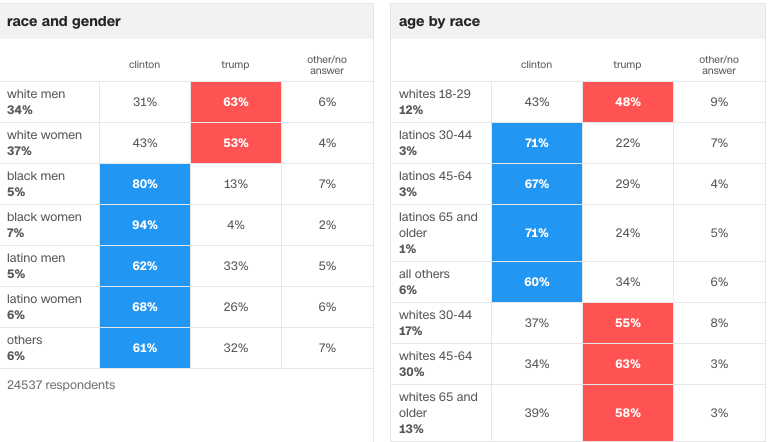Click the red 48% cell for whites 18-29
The image size is (772, 442).
[x=627, y=102]
